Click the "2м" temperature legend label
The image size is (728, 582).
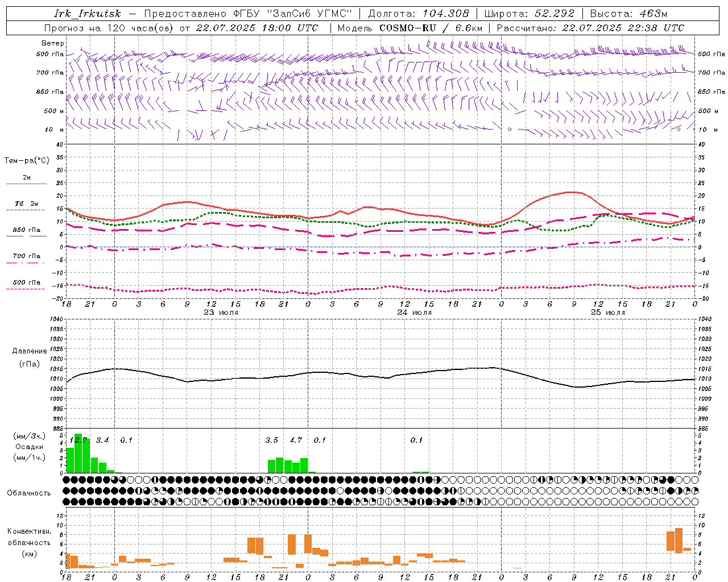click(27, 177)
